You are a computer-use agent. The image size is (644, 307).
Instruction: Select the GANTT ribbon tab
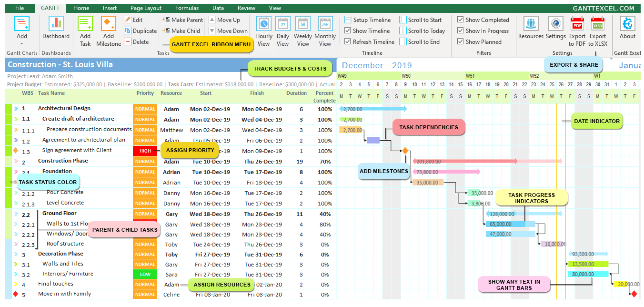[50, 8]
